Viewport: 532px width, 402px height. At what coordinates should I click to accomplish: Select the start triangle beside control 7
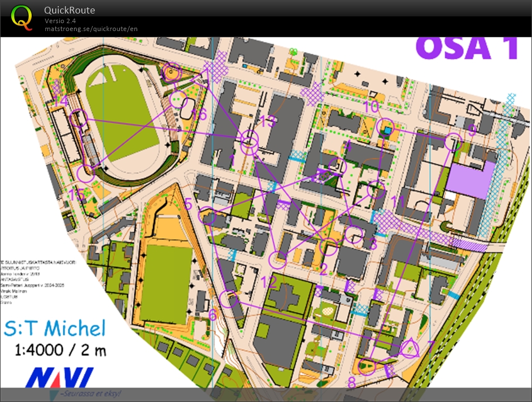pyautogui.click(x=409, y=349)
